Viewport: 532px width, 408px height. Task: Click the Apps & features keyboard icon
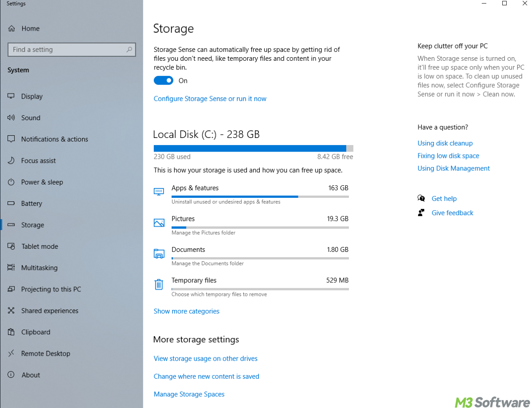point(159,192)
